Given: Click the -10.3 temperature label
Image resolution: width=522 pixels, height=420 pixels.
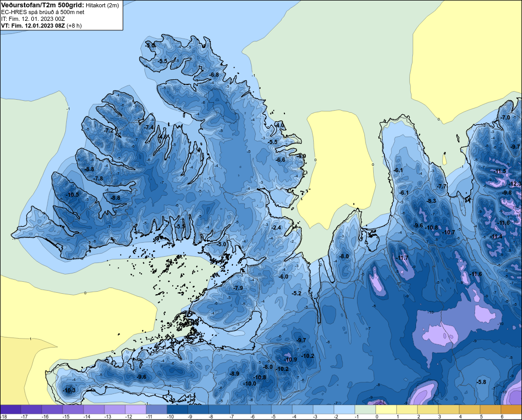Looking at the screenshot, I should point(69,390).
